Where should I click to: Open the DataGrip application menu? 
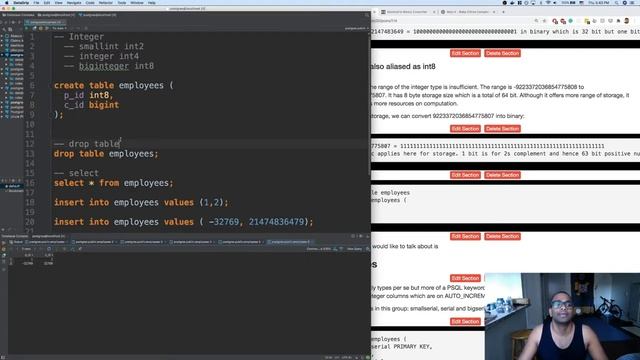[x=21, y=3]
